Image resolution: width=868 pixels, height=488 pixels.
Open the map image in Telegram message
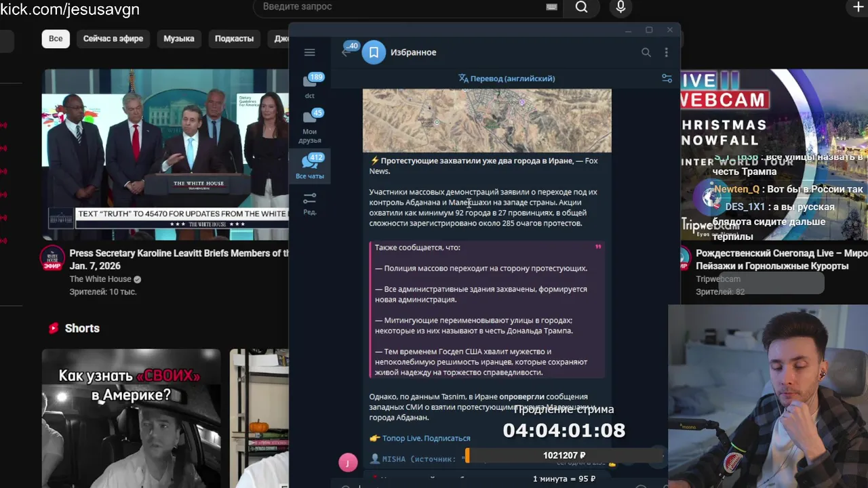pyautogui.click(x=487, y=121)
